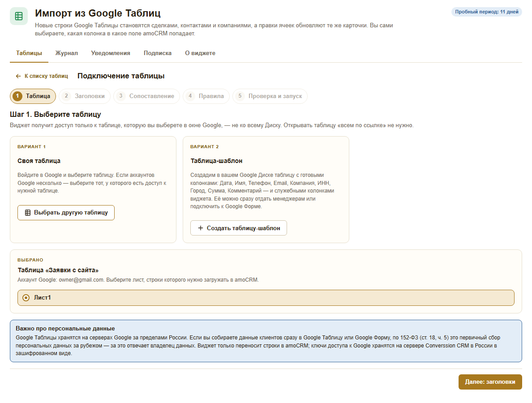The width and height of the screenshot is (532, 403).
Task: Click the «ВАРИАНТ 2» label
Action: (x=205, y=147)
